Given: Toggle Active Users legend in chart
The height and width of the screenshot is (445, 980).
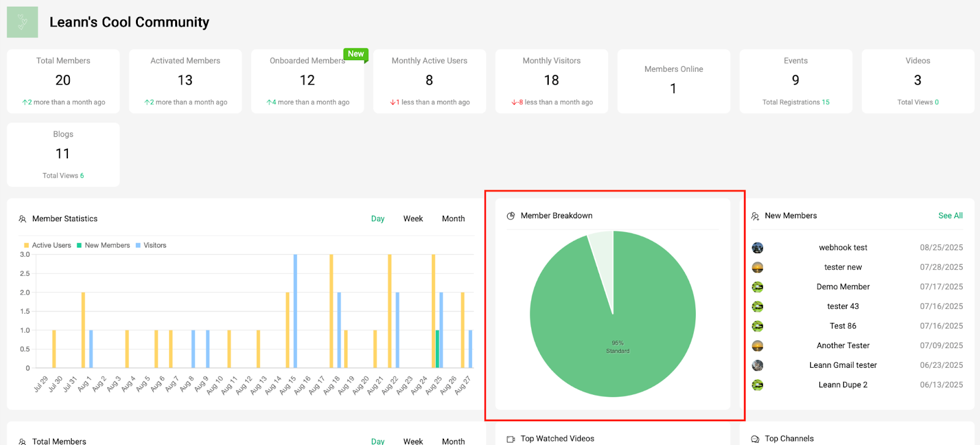Looking at the screenshot, I should click(x=48, y=245).
